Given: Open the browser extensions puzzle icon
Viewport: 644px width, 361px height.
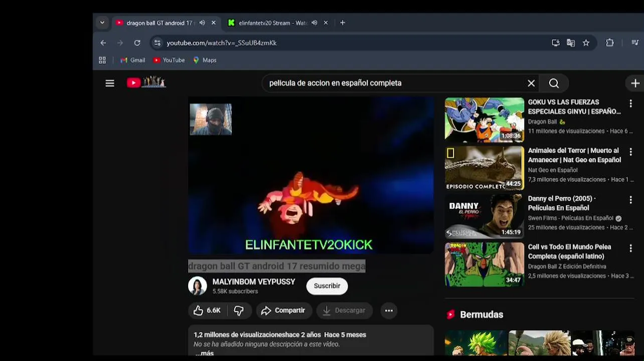Looking at the screenshot, I should (x=610, y=43).
